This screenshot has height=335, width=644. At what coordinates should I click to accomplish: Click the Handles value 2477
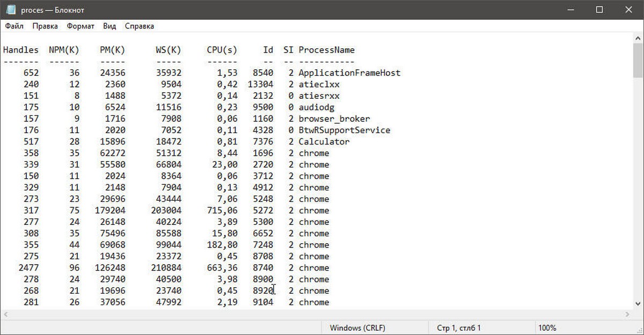click(x=28, y=267)
